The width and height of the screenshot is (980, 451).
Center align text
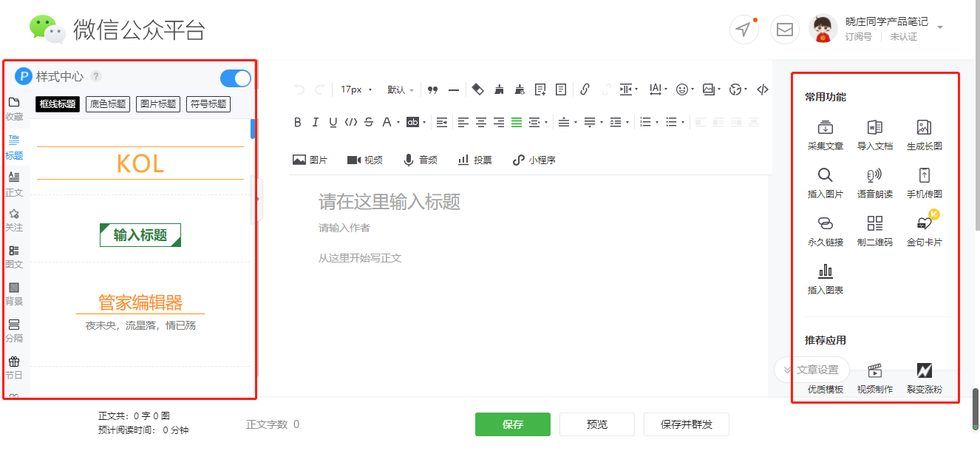coord(481,122)
